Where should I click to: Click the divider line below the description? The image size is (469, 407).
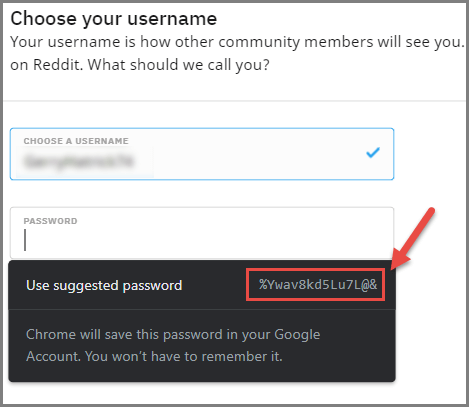[234, 100]
